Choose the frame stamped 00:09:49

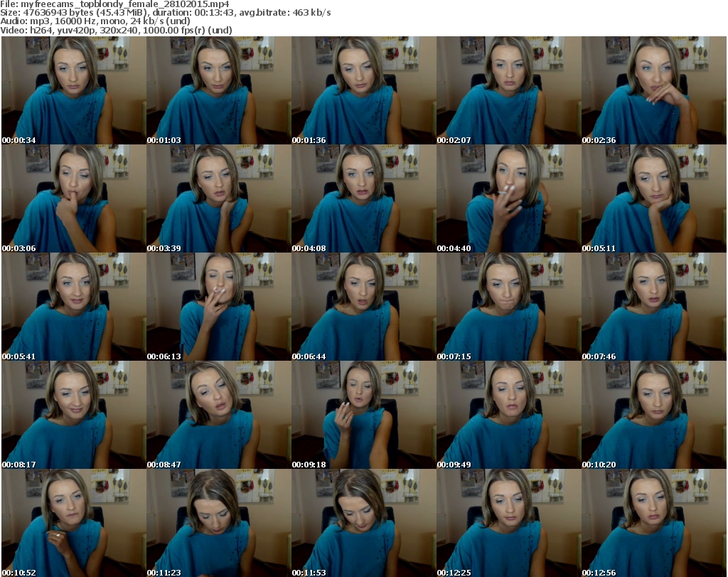pyautogui.click(x=509, y=415)
